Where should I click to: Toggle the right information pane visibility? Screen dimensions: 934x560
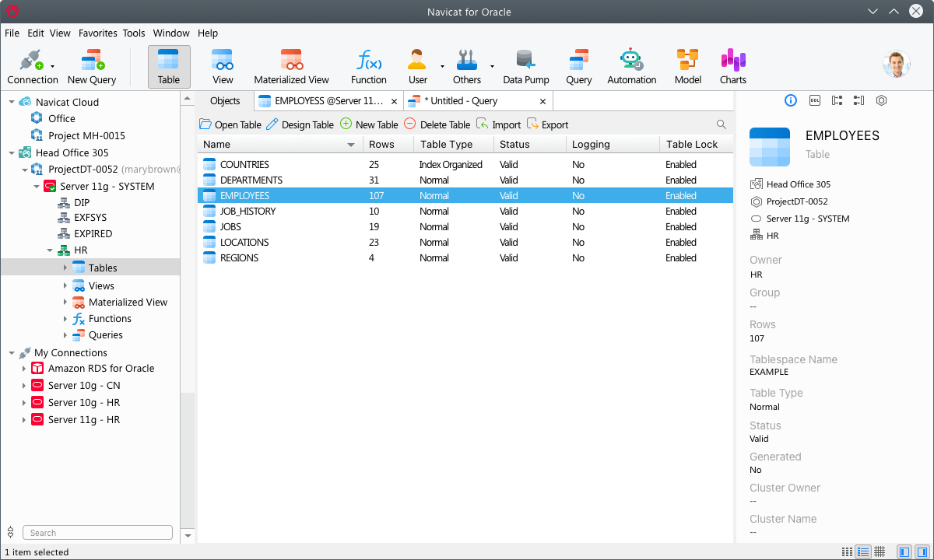click(x=922, y=551)
